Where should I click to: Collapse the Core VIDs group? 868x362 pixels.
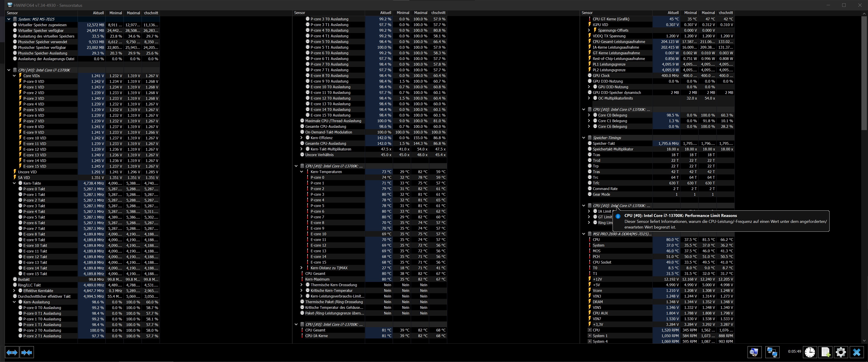(14, 76)
